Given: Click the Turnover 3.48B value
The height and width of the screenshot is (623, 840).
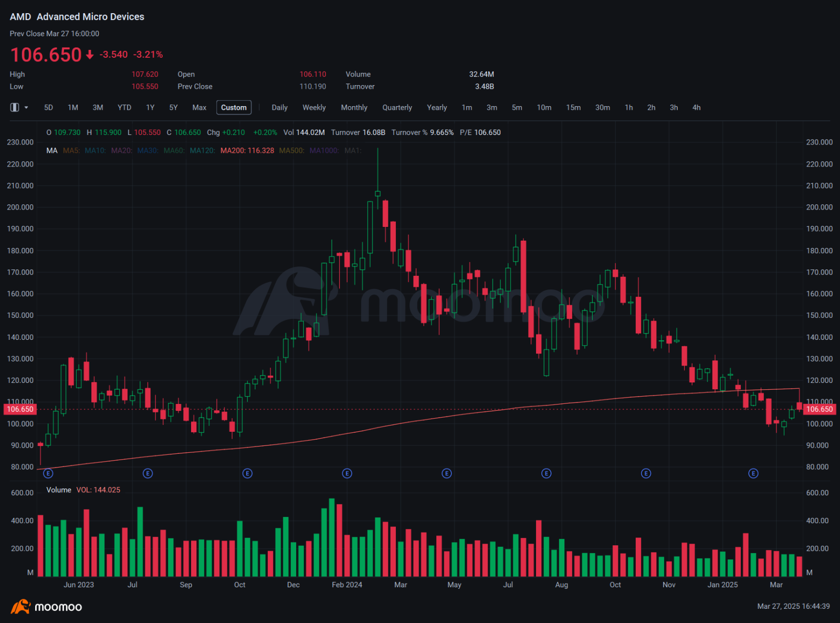Looking at the screenshot, I should [x=485, y=87].
